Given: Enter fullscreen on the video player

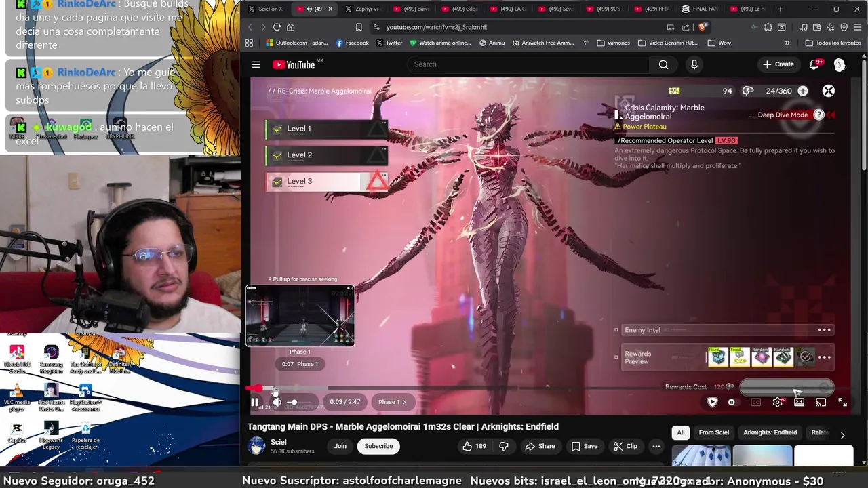Looking at the screenshot, I should point(842,403).
